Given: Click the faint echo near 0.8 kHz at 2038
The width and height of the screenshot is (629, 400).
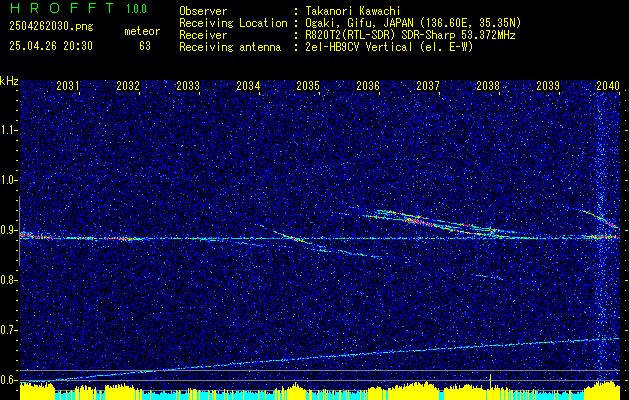Looking at the screenshot, I should tap(487, 276).
